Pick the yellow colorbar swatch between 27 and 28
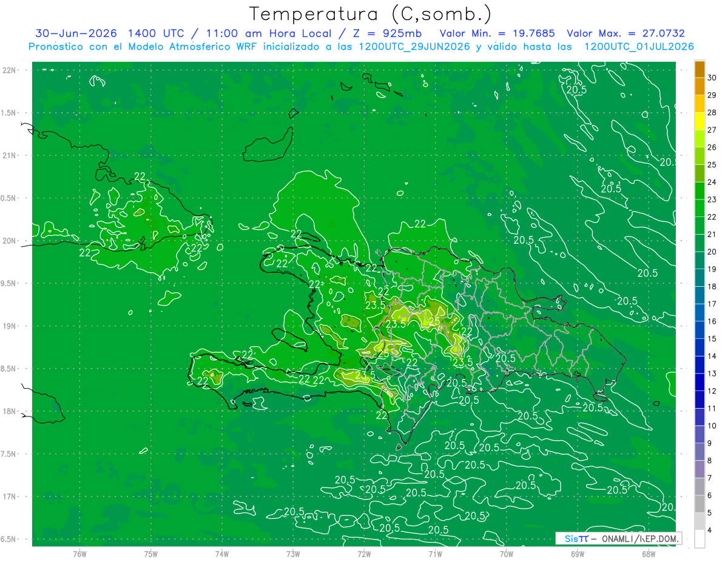The height and width of the screenshot is (562, 728). pyautogui.click(x=699, y=121)
